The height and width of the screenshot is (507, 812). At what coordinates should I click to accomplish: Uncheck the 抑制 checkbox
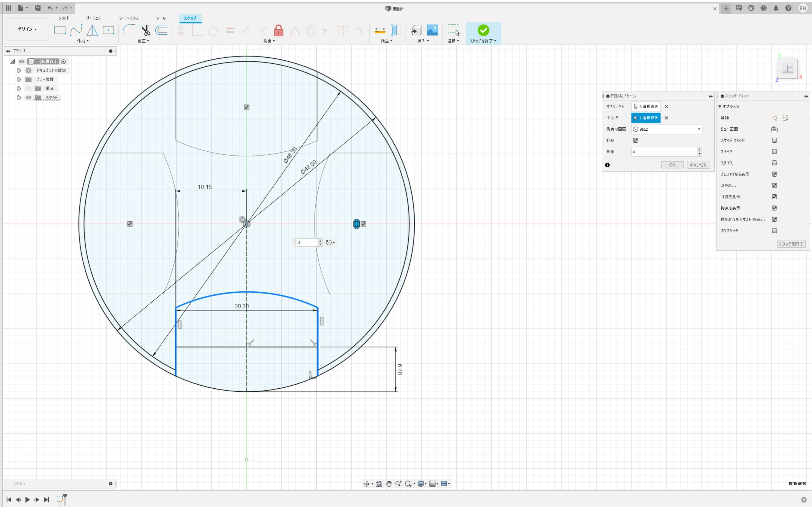click(x=635, y=140)
